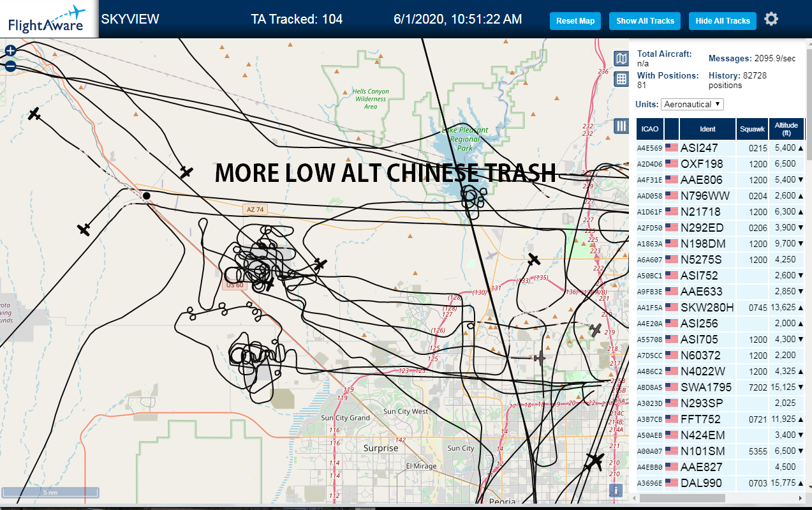The height and width of the screenshot is (510, 812).
Task: Select the gray aircraft icon near exit 219
Action: (595, 330)
